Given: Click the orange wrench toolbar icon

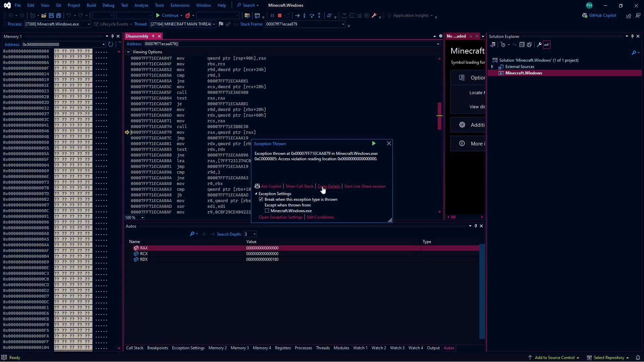Looking at the screenshot, I should coord(374,15).
